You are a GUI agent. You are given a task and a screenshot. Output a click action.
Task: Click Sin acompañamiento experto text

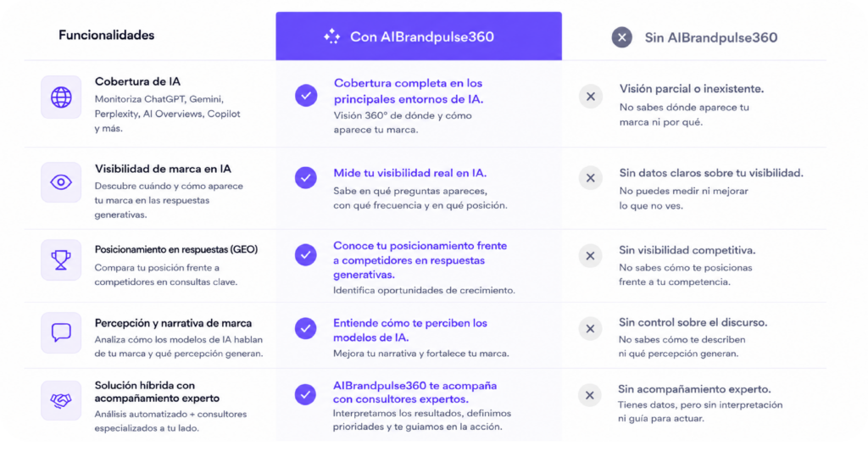coord(694,389)
